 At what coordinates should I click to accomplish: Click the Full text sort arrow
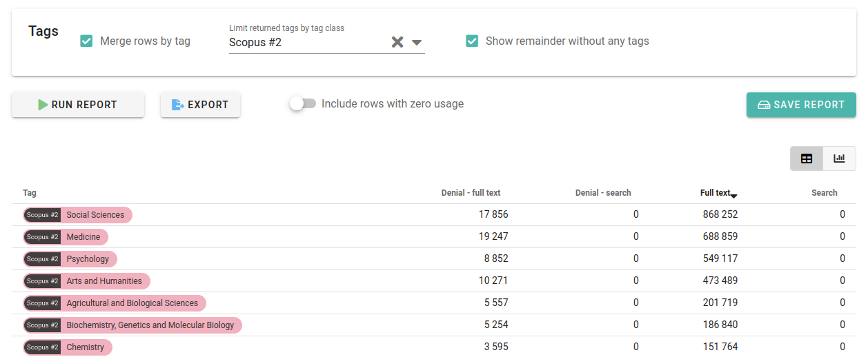click(x=733, y=196)
